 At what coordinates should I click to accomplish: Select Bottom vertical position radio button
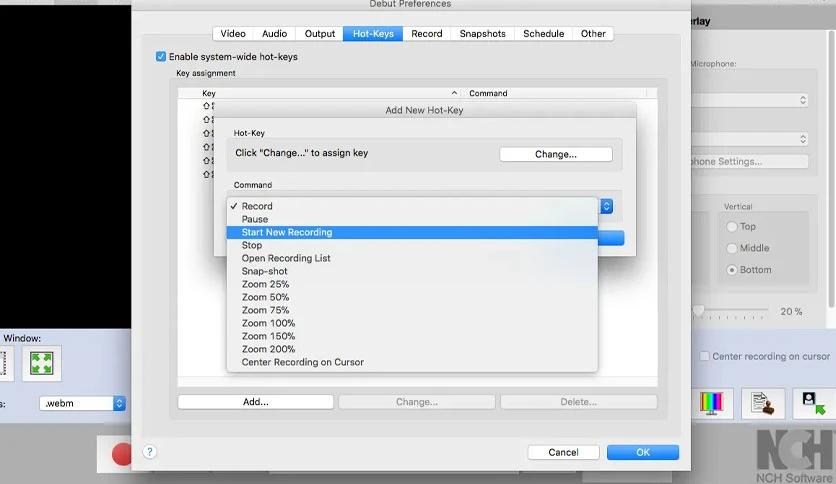[x=732, y=270]
